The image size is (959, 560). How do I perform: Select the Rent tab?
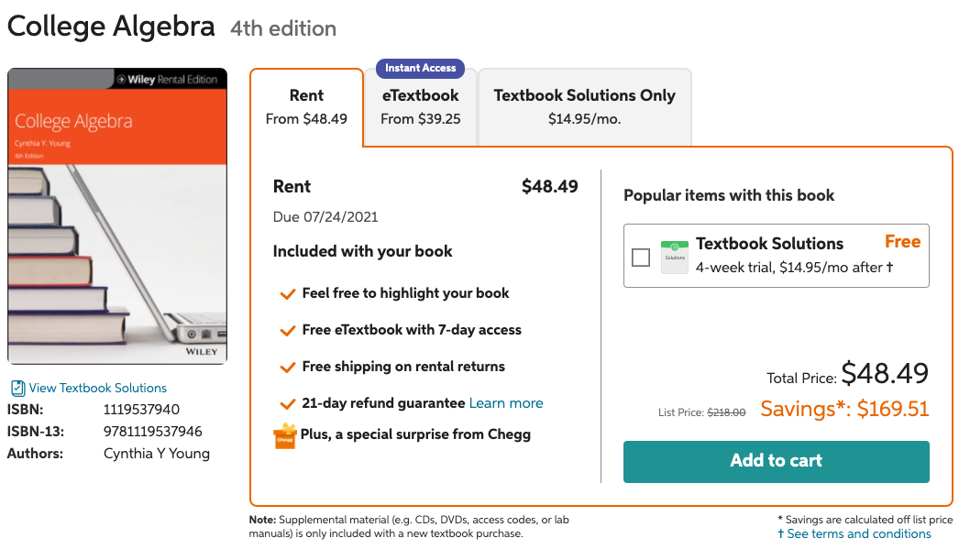[306, 106]
